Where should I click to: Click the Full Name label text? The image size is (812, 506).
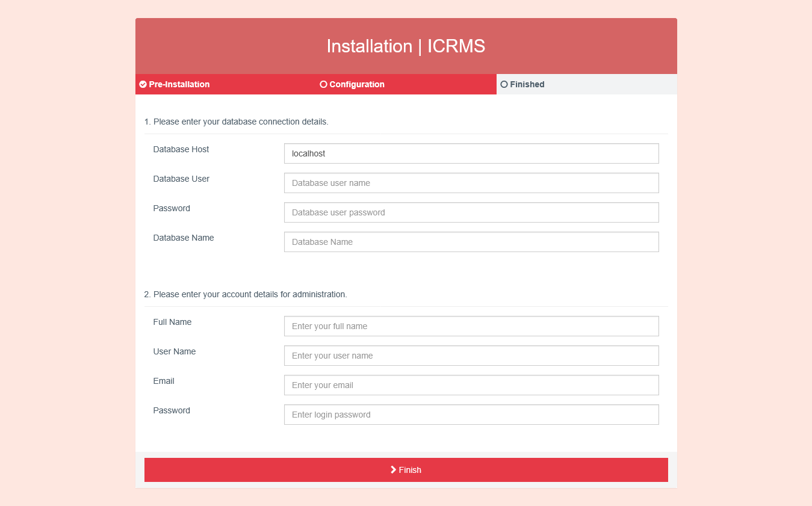(172, 322)
